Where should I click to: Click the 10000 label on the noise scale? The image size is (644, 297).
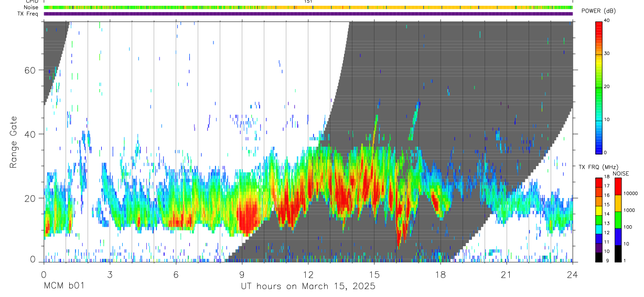[x=631, y=193]
